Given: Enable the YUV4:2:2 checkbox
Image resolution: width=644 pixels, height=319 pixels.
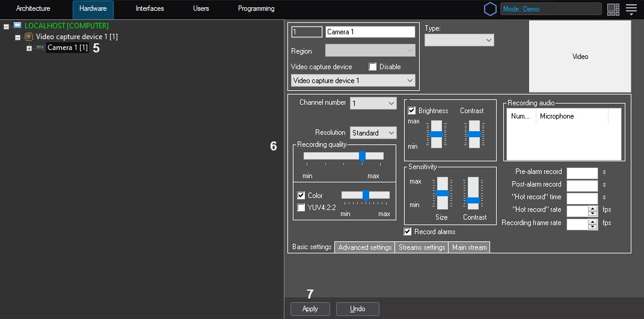Looking at the screenshot, I should 301,208.
